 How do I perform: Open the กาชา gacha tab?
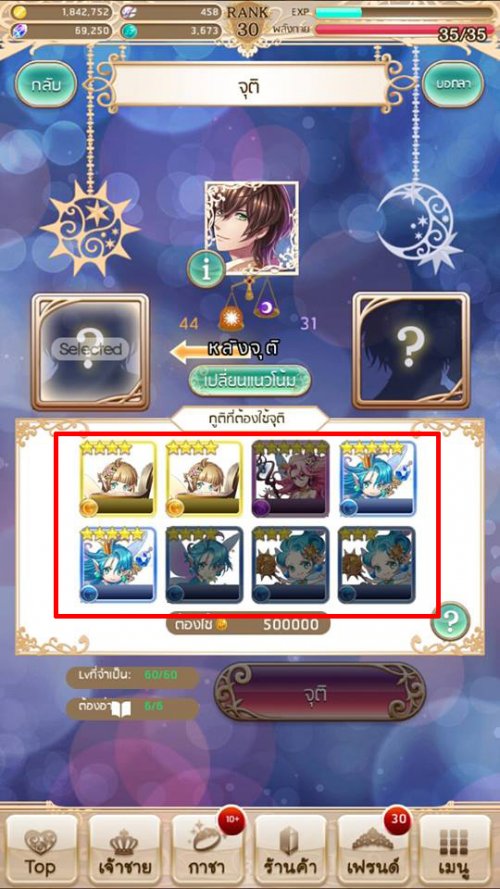click(x=207, y=851)
